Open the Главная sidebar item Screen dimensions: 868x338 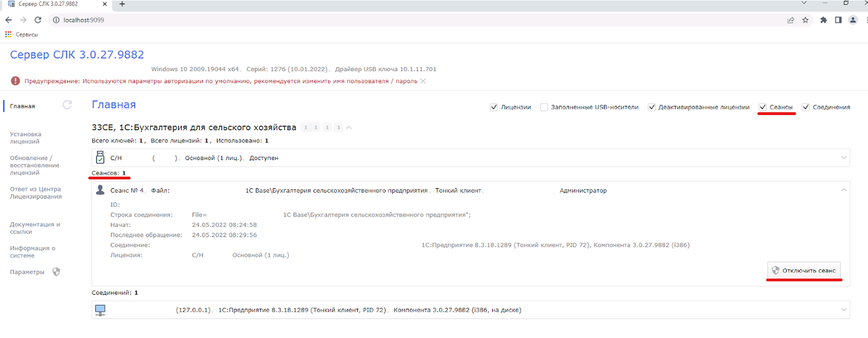pyautogui.click(x=22, y=106)
